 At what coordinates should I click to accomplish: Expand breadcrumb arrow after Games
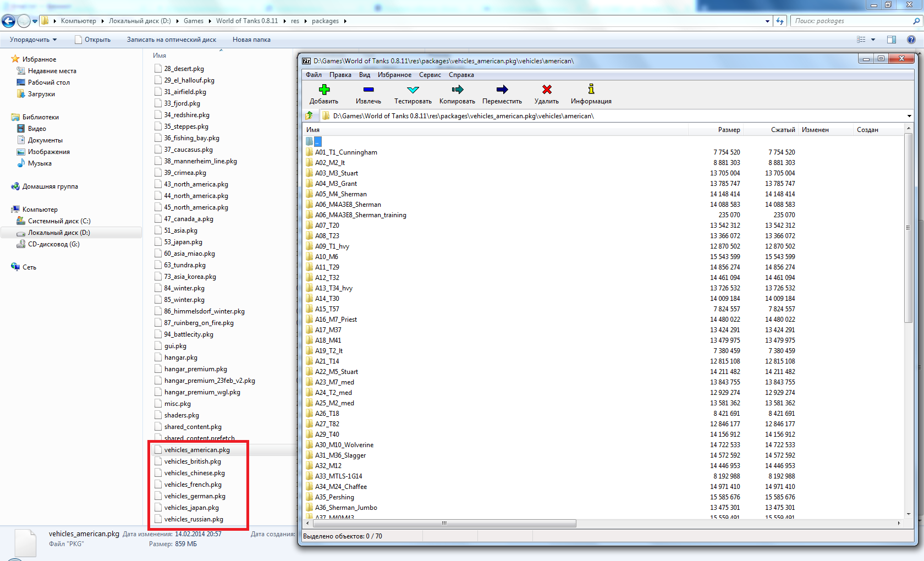[210, 21]
